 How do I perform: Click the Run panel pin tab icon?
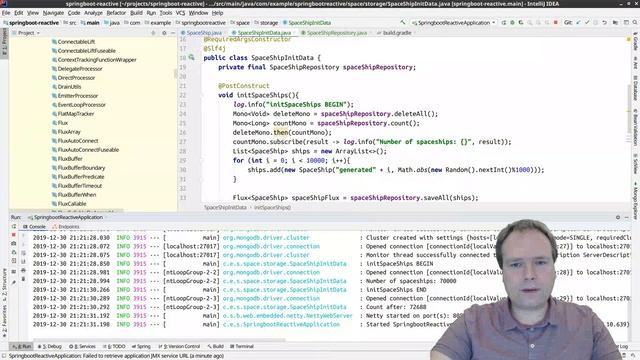[x=13, y=282]
